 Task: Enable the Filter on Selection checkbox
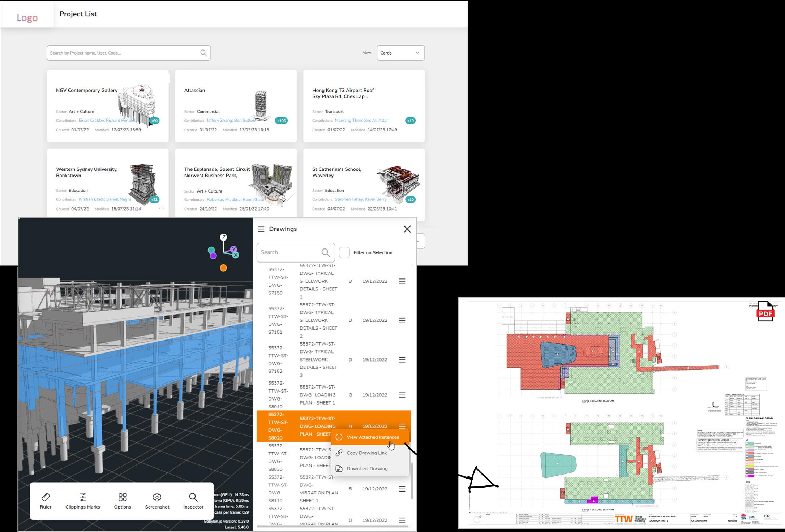pos(344,252)
